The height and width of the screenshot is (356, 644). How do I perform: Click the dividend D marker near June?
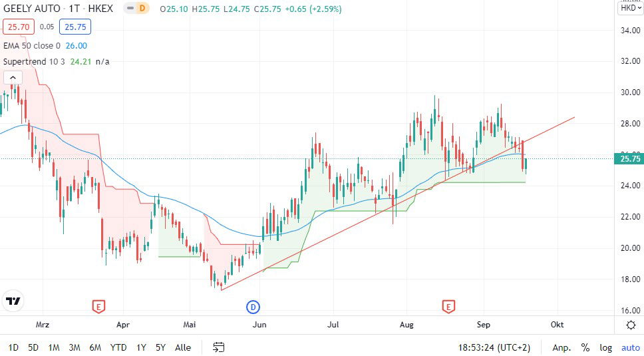point(253,307)
